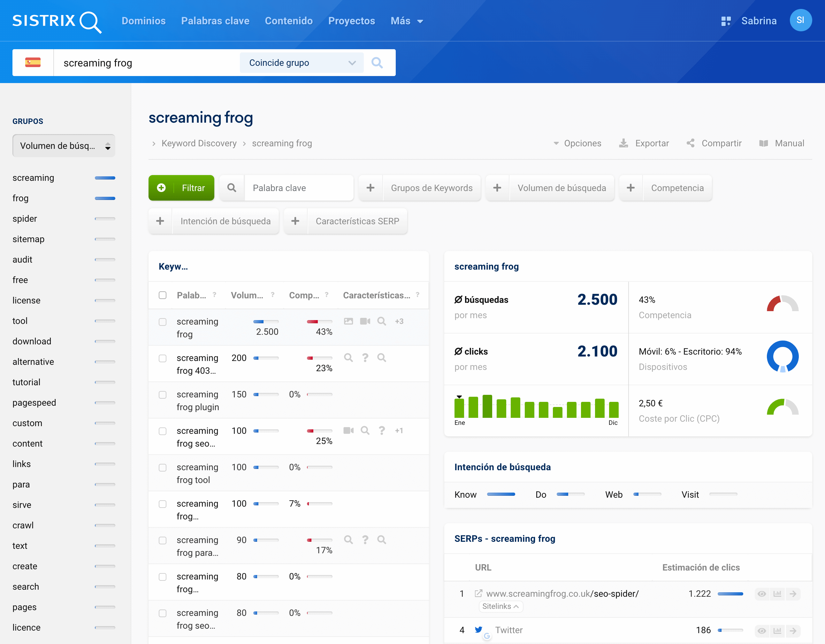Click the green Filtrar button
The height and width of the screenshot is (644, 825).
pyautogui.click(x=181, y=188)
